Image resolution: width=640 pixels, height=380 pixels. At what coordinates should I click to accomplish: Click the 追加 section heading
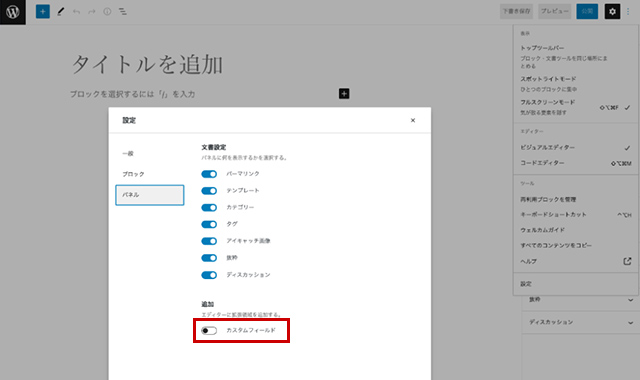click(x=207, y=304)
